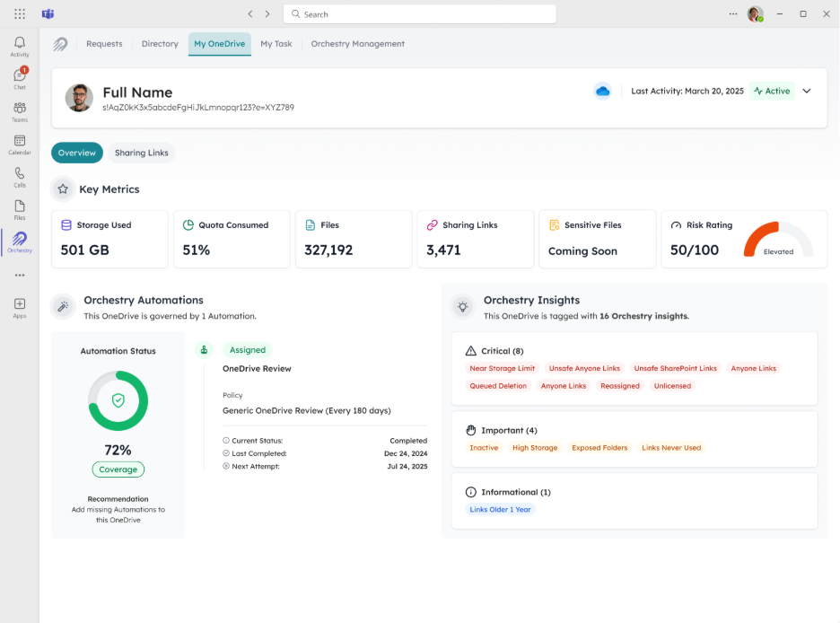Click the Microsoft Teams logo
Screen dimensions: 840x623
click(48, 14)
